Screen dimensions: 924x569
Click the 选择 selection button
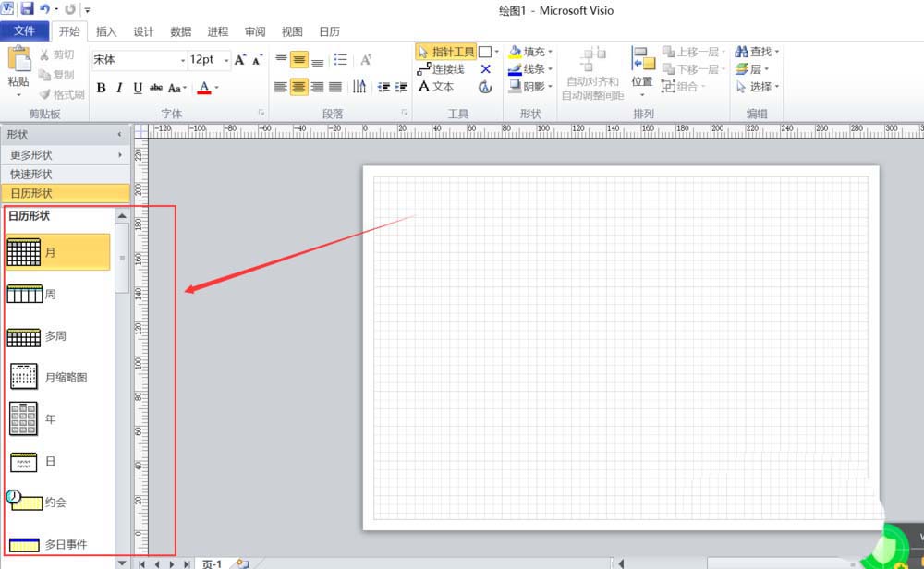click(x=758, y=86)
